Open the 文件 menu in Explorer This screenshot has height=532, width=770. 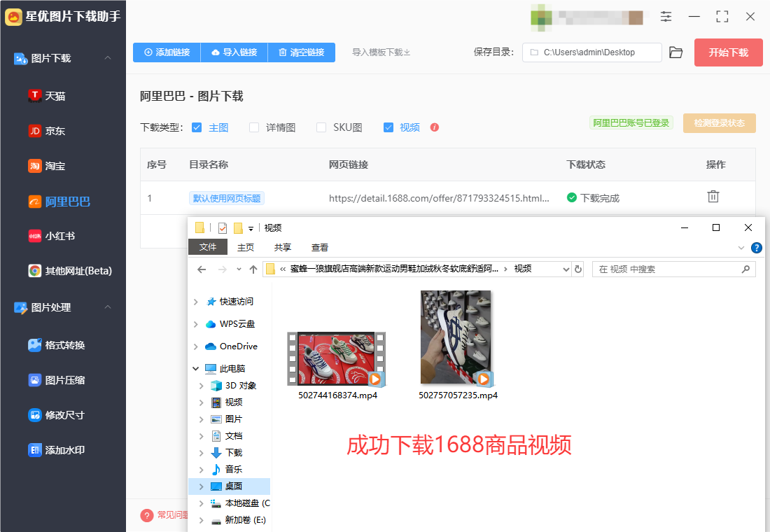(x=208, y=247)
